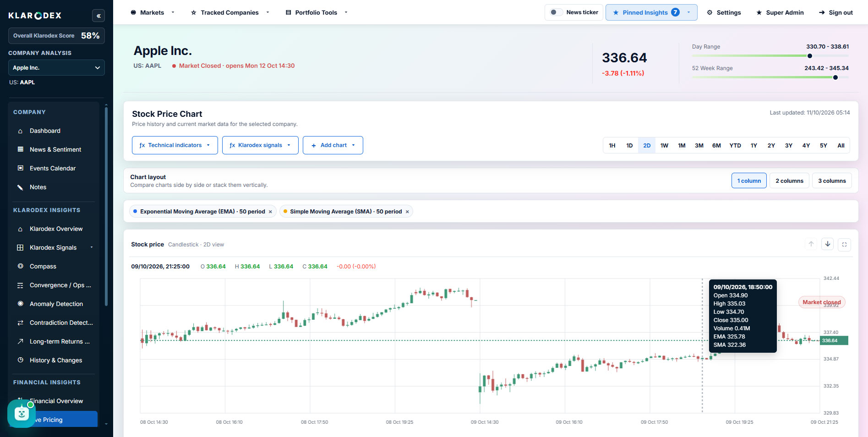Open the Tracked Companies menu
The image size is (868, 437).
230,12
